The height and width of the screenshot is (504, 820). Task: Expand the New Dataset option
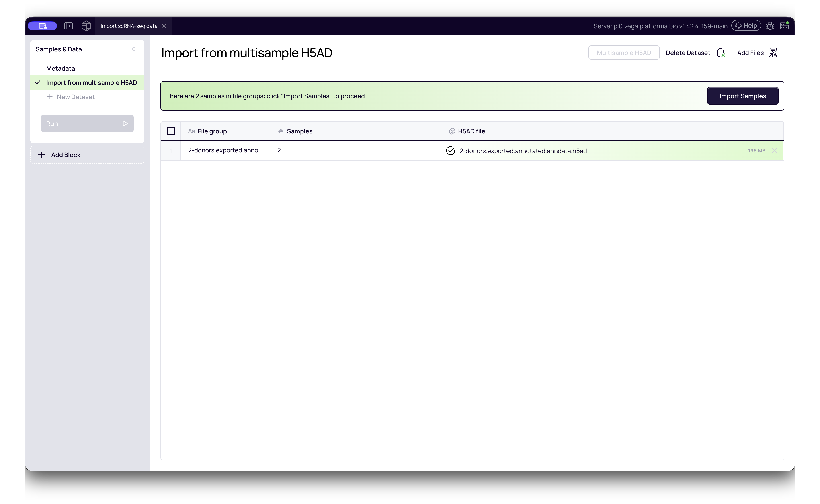click(71, 97)
